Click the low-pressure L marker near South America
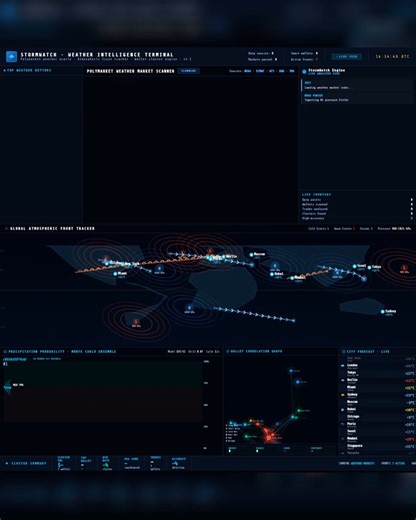This screenshot has width=416, height=520. tap(136, 322)
